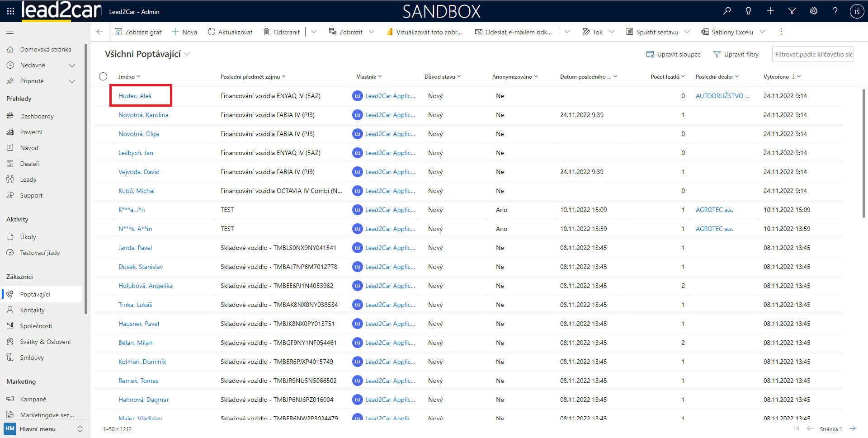Open the Novotná, Karolina record link
This screenshot has width=868, height=438.
[x=143, y=115]
